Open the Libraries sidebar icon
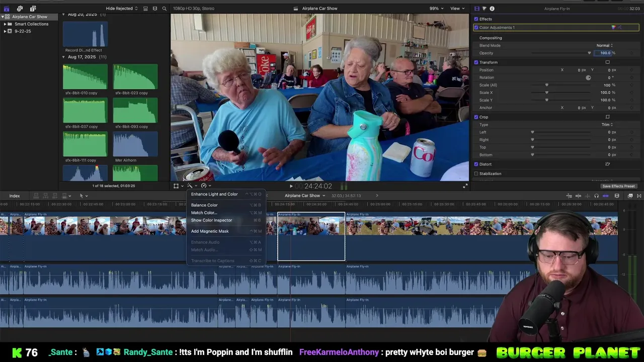644x362 pixels. click(7, 9)
